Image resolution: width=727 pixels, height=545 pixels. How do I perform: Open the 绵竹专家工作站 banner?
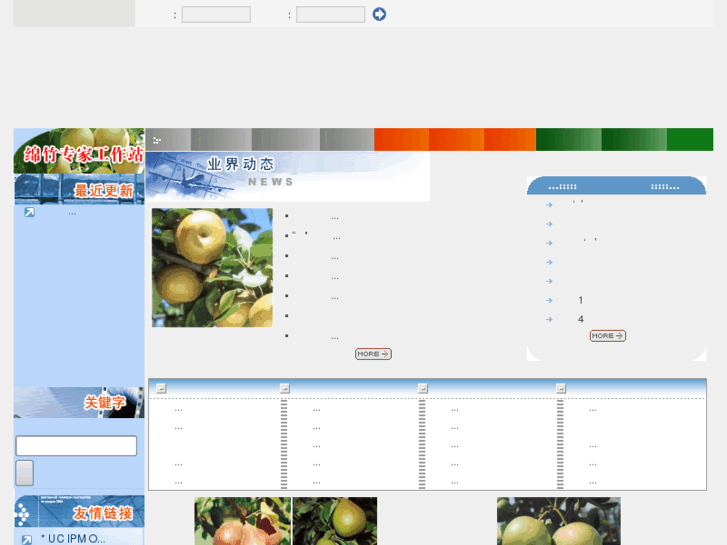click(x=79, y=151)
